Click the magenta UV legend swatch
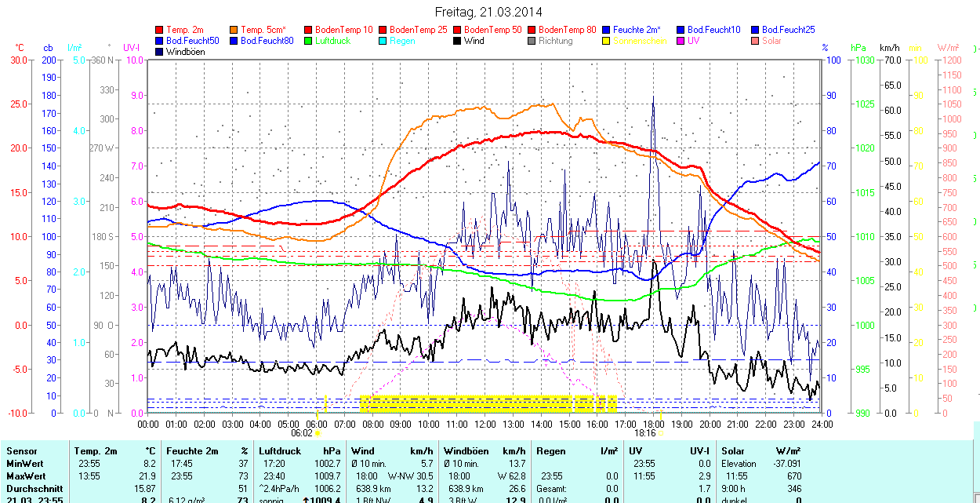Image resolution: width=980 pixels, height=503 pixels. (x=681, y=41)
